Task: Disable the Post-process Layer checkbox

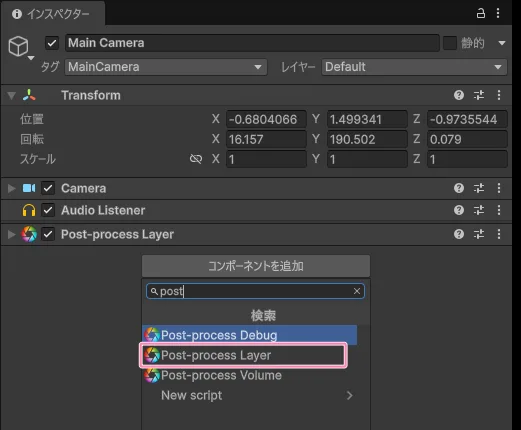Action: 48,234
